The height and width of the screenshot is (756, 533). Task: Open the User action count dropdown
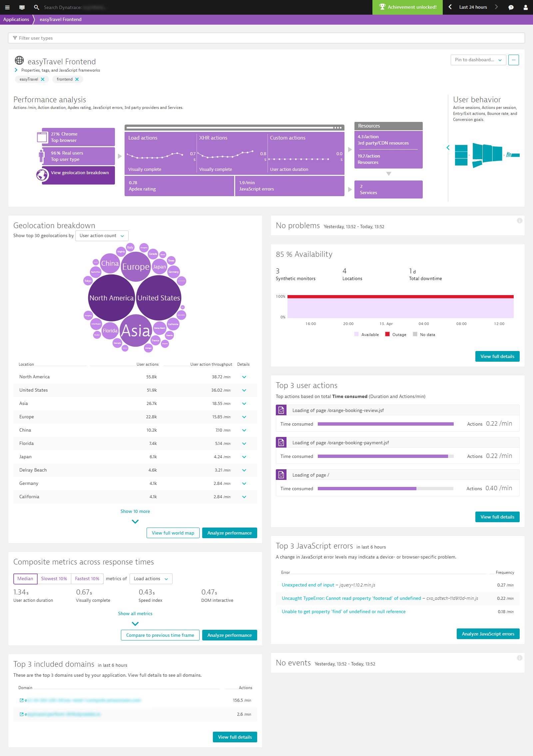click(x=102, y=236)
